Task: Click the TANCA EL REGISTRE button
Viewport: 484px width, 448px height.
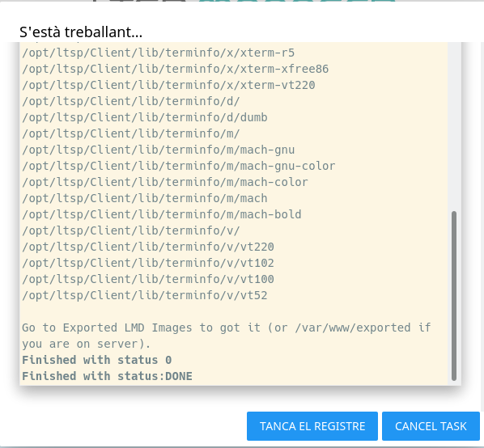Action: [312, 426]
